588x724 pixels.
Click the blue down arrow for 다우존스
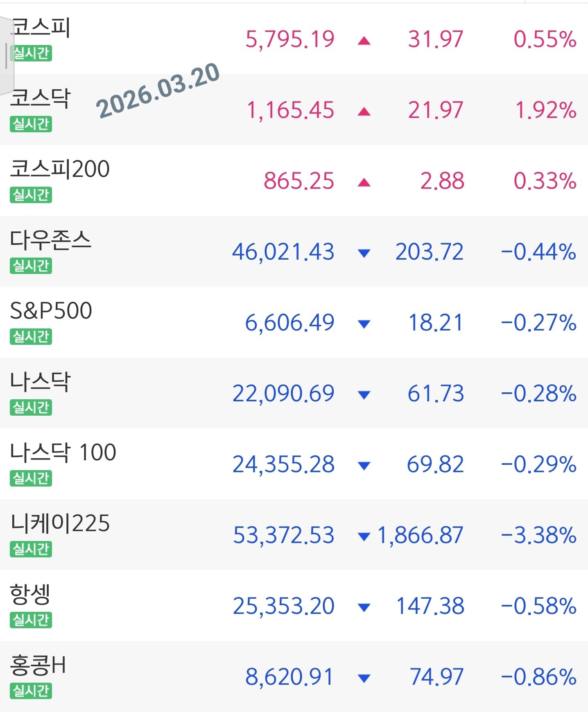coord(364,253)
